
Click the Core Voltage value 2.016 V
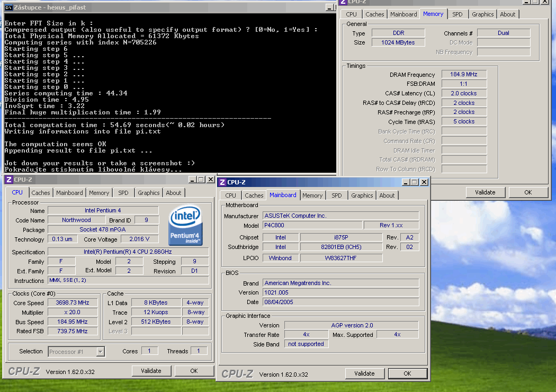pos(139,239)
